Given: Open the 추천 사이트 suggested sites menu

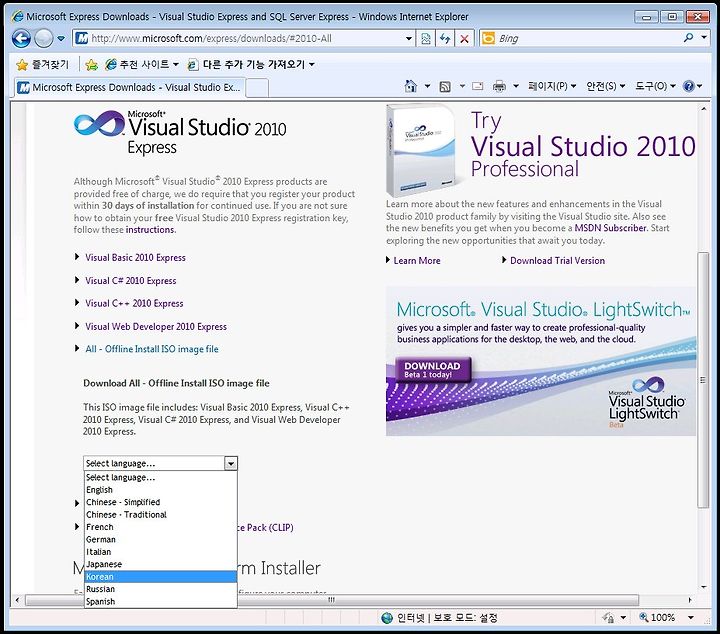Looking at the screenshot, I should coord(141,65).
